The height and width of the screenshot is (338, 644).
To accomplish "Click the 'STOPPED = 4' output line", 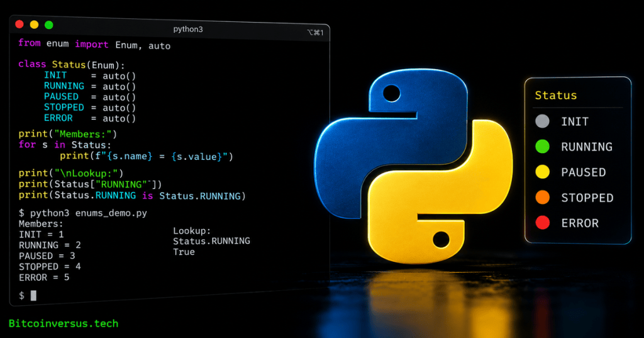I will [x=50, y=266].
